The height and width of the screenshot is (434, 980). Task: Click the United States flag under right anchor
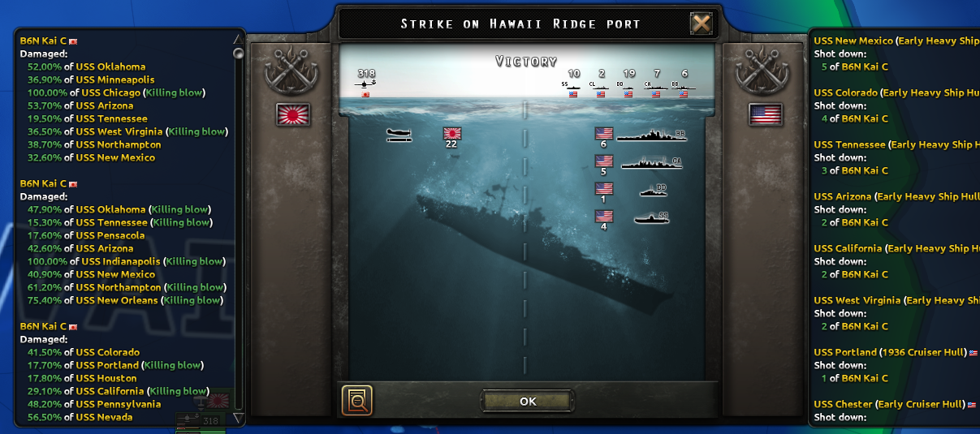click(x=765, y=114)
